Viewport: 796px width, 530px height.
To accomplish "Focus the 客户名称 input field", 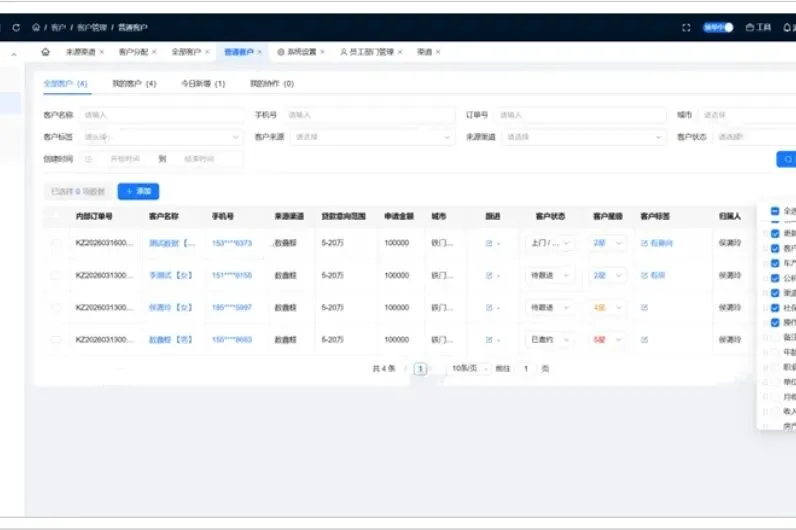I will 161,115.
